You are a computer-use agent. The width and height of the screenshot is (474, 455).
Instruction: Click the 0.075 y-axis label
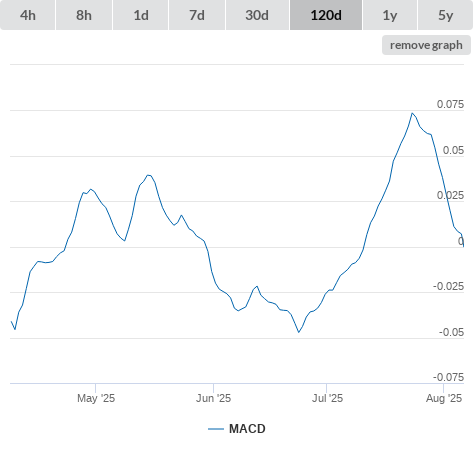450,104
